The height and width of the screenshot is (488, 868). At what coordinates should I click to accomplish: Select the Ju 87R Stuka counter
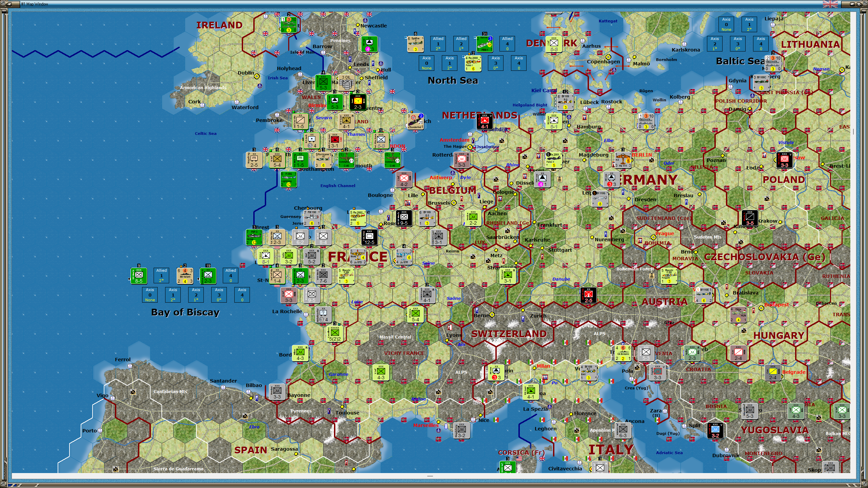pyautogui.click(x=404, y=257)
